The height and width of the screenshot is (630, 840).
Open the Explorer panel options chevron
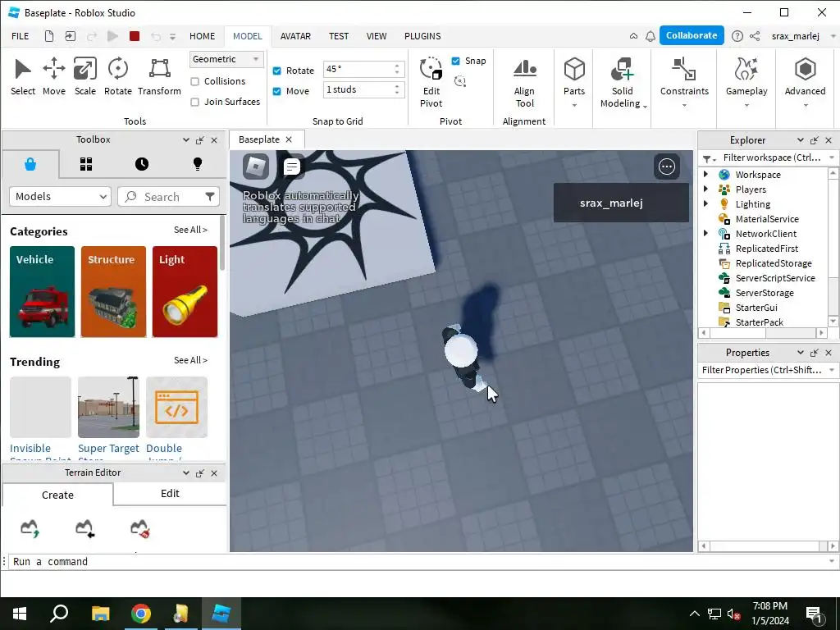coord(800,139)
